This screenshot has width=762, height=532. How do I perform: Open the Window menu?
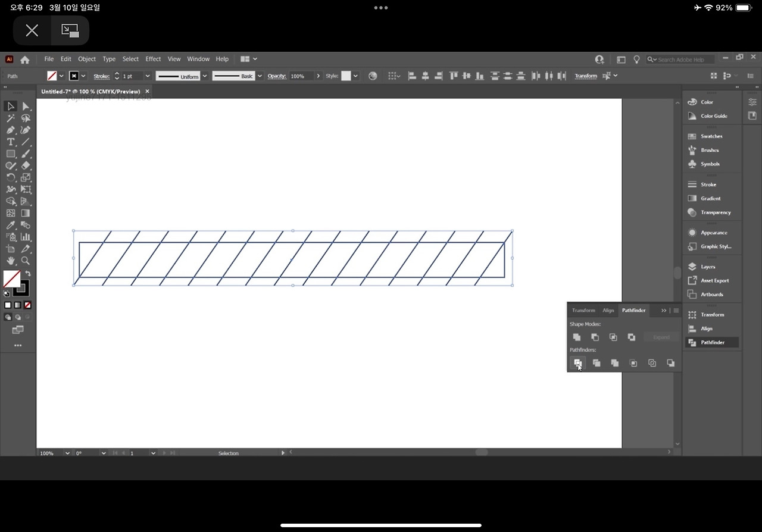pyautogui.click(x=198, y=59)
